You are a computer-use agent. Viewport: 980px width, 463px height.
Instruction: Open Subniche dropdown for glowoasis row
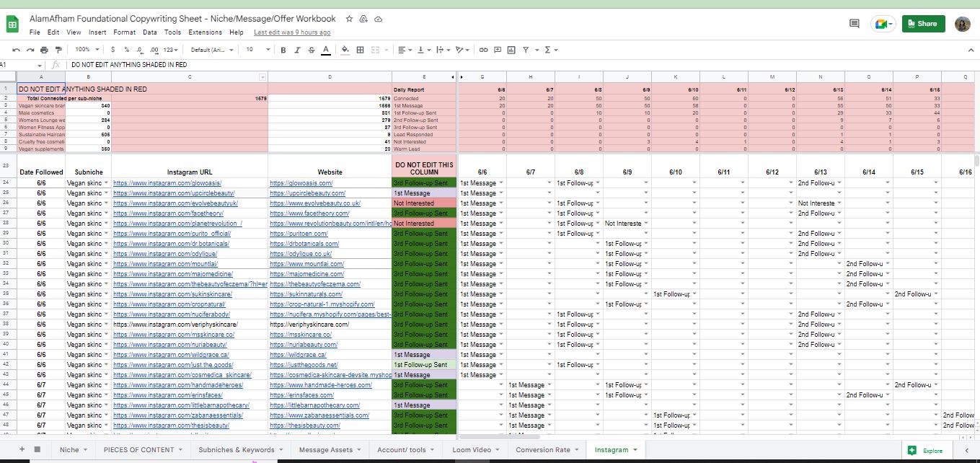107,183
